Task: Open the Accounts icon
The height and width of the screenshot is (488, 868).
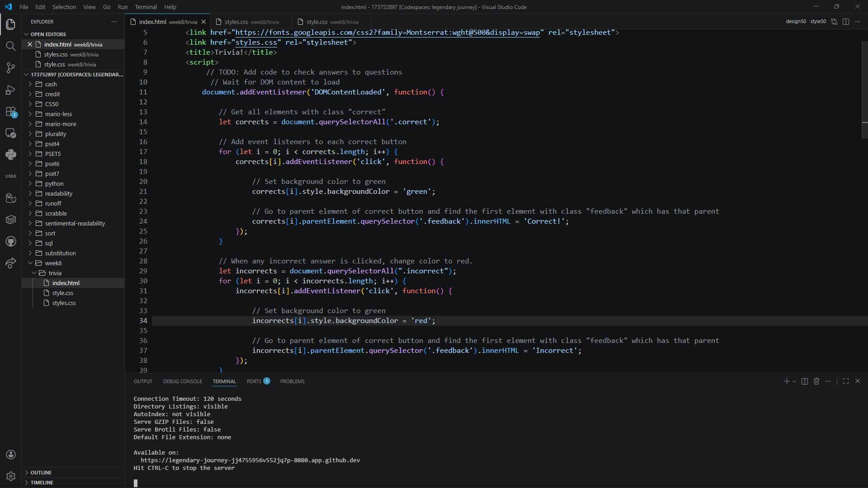Action: click(10, 455)
